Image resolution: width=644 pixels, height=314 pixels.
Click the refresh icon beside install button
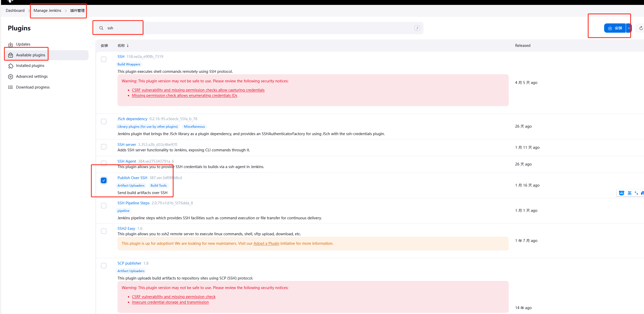(x=641, y=28)
